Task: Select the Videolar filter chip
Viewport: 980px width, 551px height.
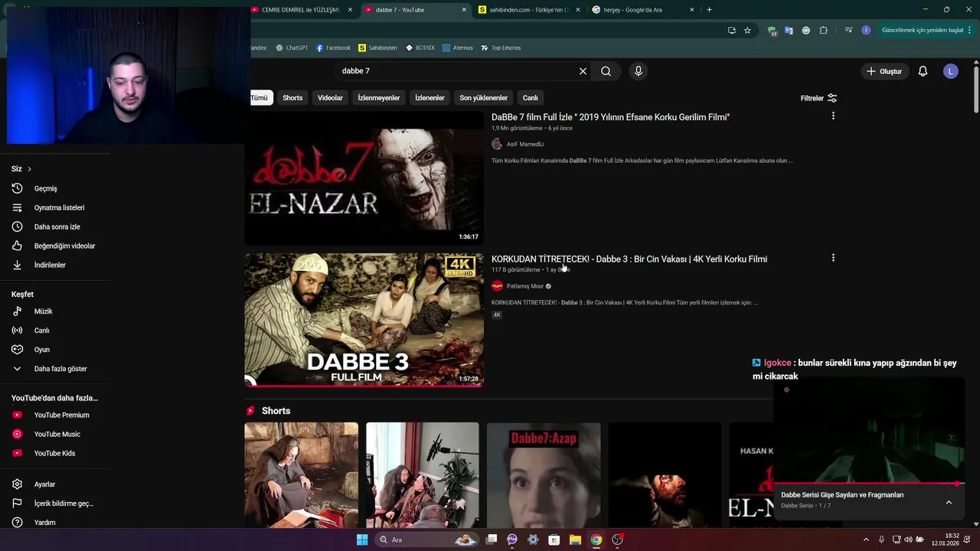Action: [x=330, y=98]
